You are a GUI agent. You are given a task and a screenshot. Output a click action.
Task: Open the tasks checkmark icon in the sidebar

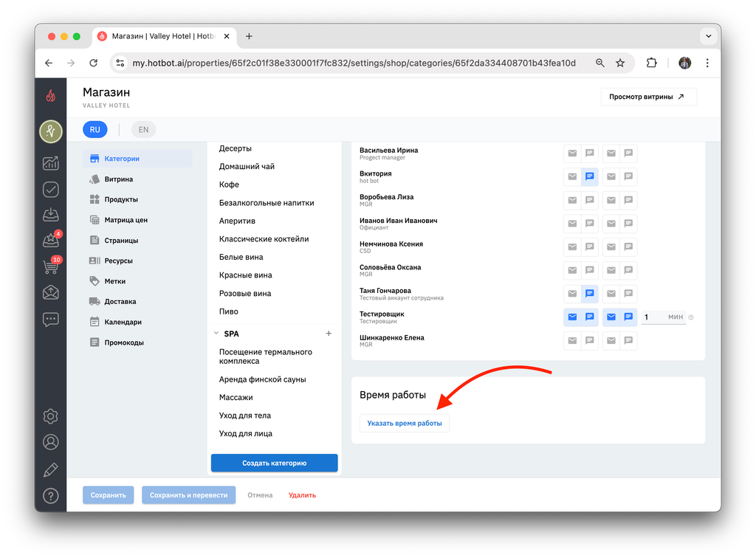click(x=51, y=190)
